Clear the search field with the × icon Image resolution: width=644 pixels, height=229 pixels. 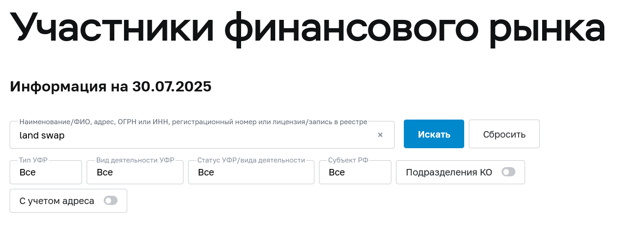click(x=380, y=135)
